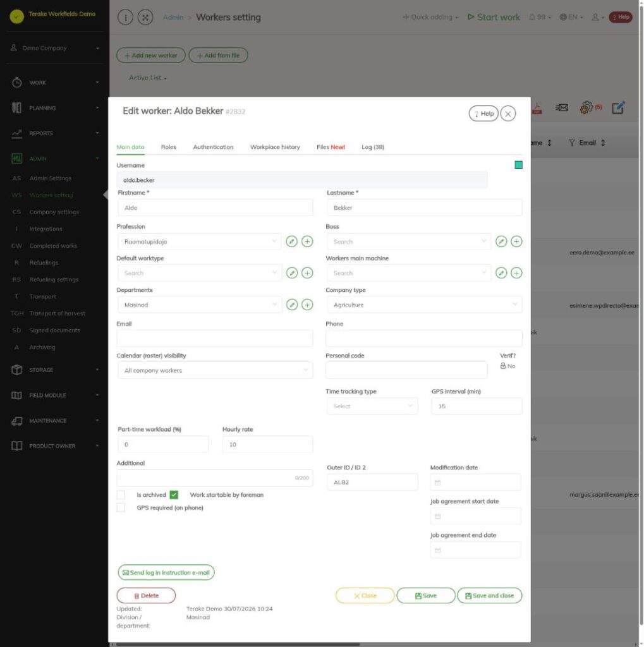Open the user account icon menu
This screenshot has height=647, width=644.
(x=597, y=17)
